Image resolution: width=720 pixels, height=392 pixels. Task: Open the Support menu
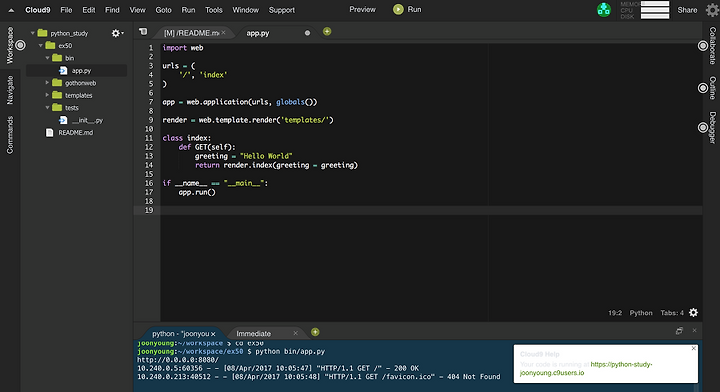click(x=281, y=10)
